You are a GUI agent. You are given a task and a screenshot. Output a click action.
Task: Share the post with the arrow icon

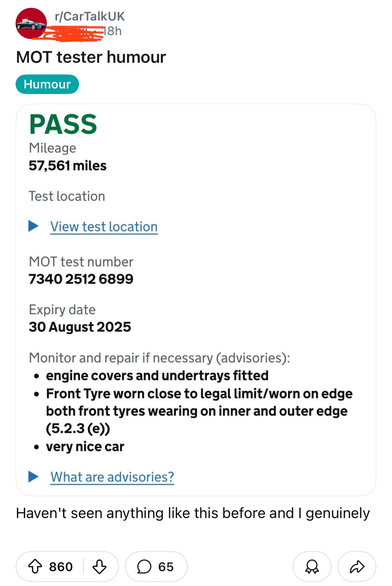357,566
